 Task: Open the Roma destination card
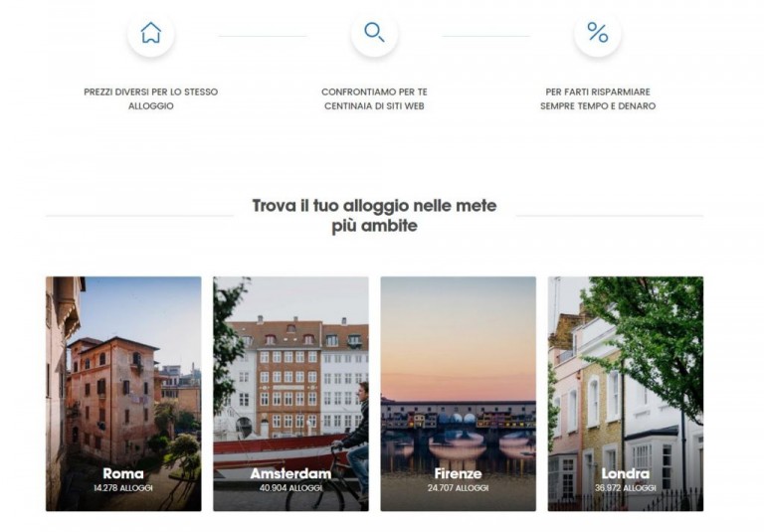123,394
